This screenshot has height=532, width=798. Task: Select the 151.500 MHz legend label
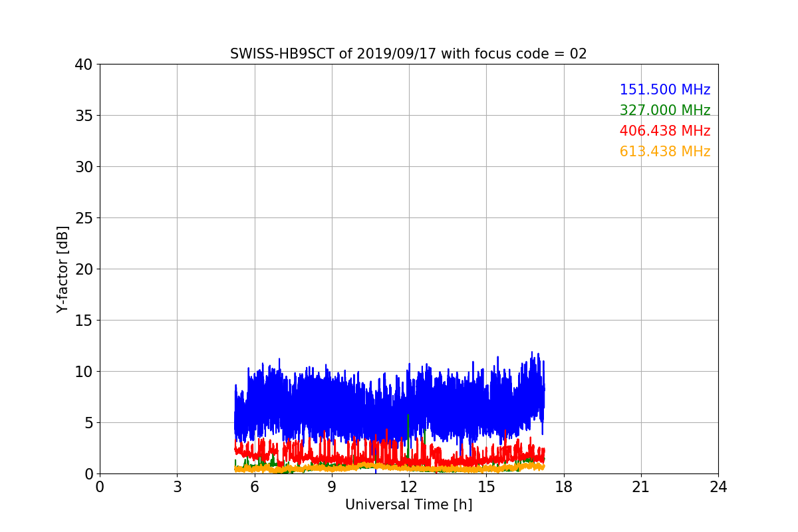665,90
